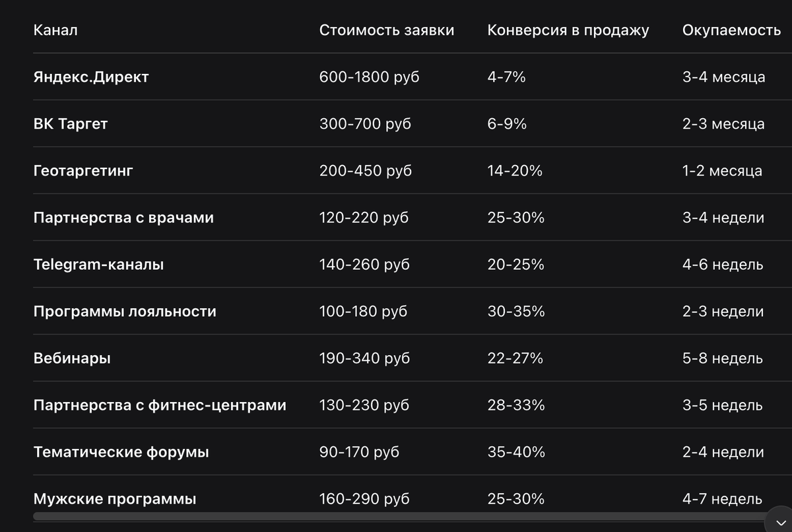
Task: Click the 14-20% conversion value
Action: pyautogui.click(x=515, y=170)
